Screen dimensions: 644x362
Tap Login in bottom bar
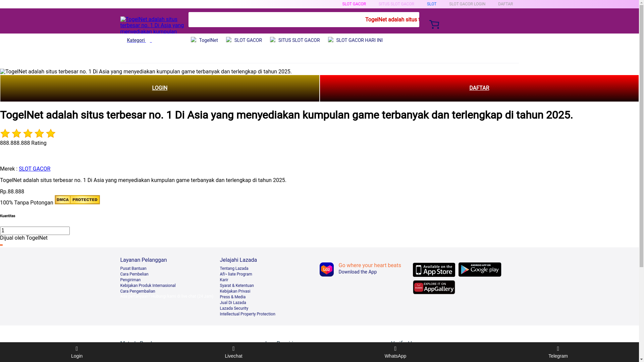click(77, 352)
